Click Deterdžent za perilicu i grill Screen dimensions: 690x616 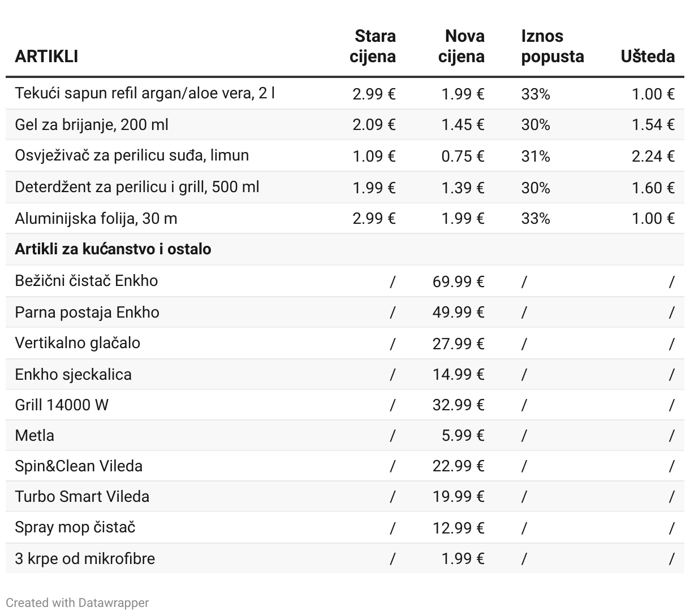coord(137,187)
